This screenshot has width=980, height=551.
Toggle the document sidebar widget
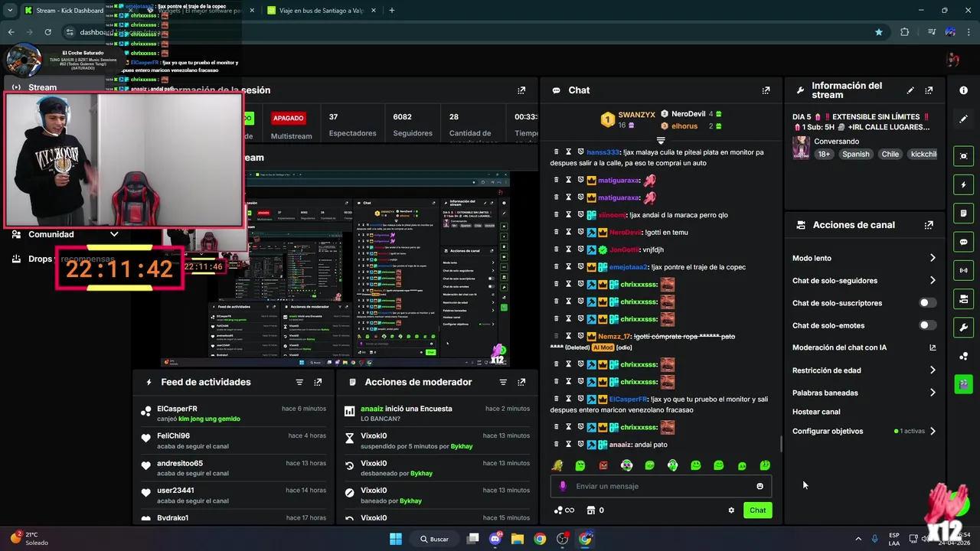963,214
